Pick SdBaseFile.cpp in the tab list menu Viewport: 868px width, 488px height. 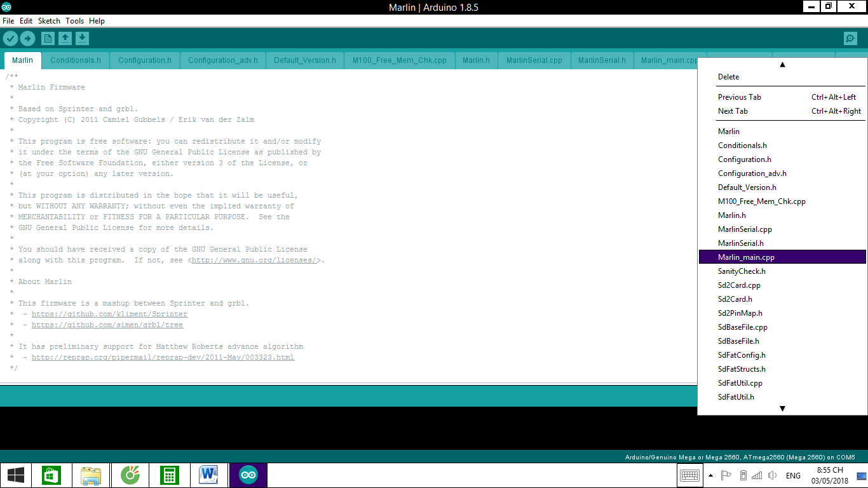click(x=782, y=327)
